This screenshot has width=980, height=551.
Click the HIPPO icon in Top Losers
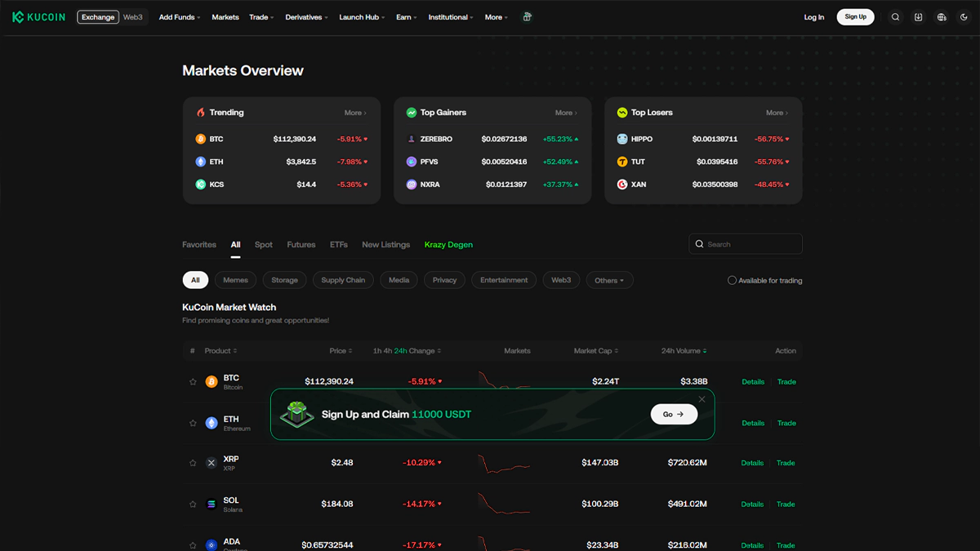(x=622, y=139)
